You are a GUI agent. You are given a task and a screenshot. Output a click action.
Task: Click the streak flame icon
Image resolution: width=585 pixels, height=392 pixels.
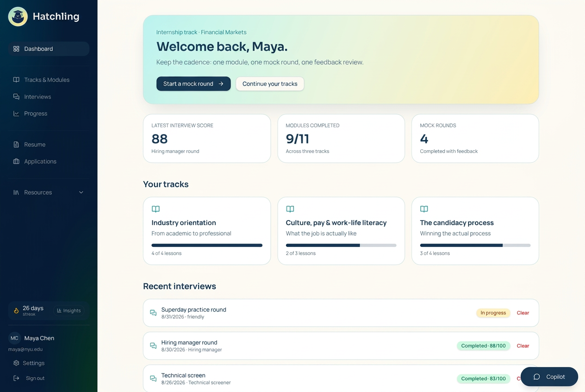(16, 311)
